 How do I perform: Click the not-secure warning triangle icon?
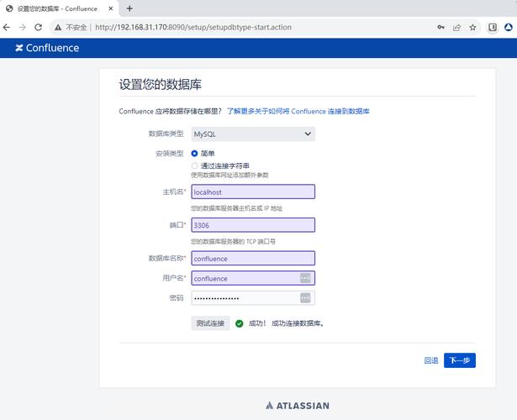pos(58,28)
